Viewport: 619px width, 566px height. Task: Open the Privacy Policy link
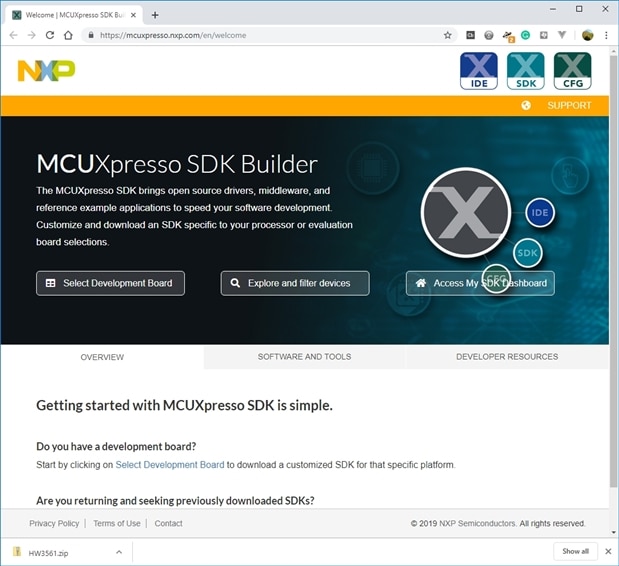[54, 523]
